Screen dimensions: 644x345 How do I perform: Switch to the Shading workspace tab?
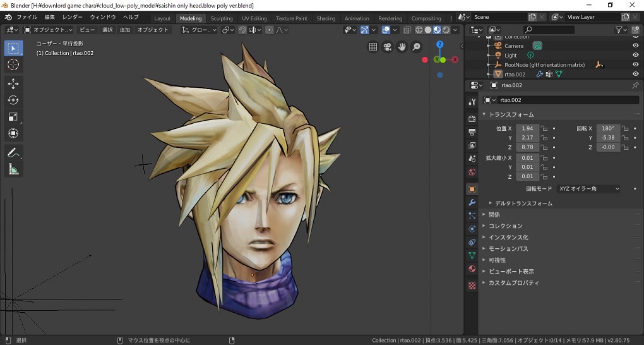[326, 18]
